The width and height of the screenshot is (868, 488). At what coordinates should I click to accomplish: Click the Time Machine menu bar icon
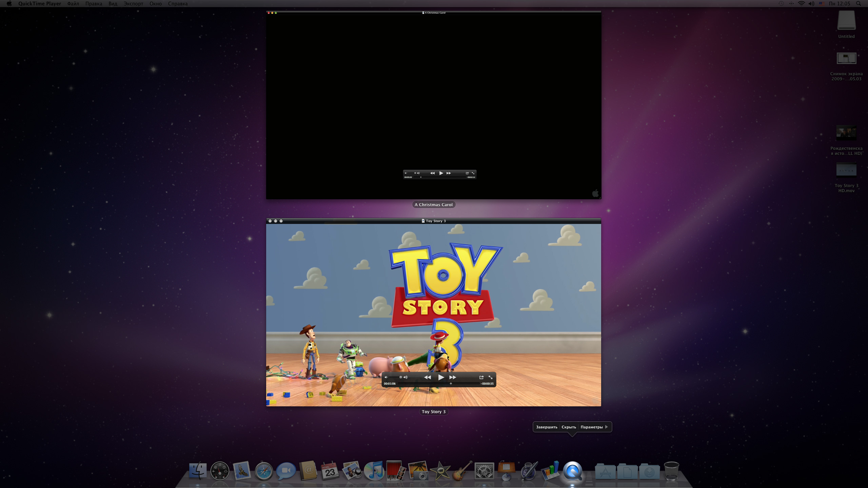pos(781,4)
